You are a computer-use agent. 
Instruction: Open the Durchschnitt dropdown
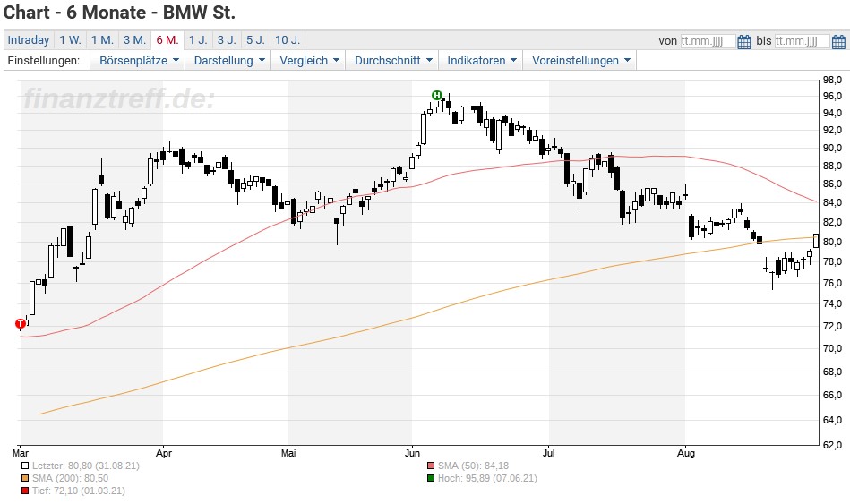(393, 60)
